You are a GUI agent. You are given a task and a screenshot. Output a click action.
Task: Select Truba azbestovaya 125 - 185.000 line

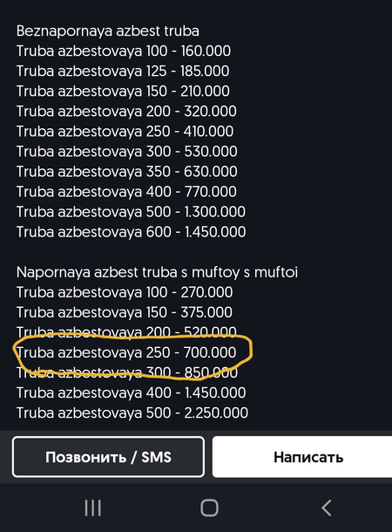(x=123, y=72)
